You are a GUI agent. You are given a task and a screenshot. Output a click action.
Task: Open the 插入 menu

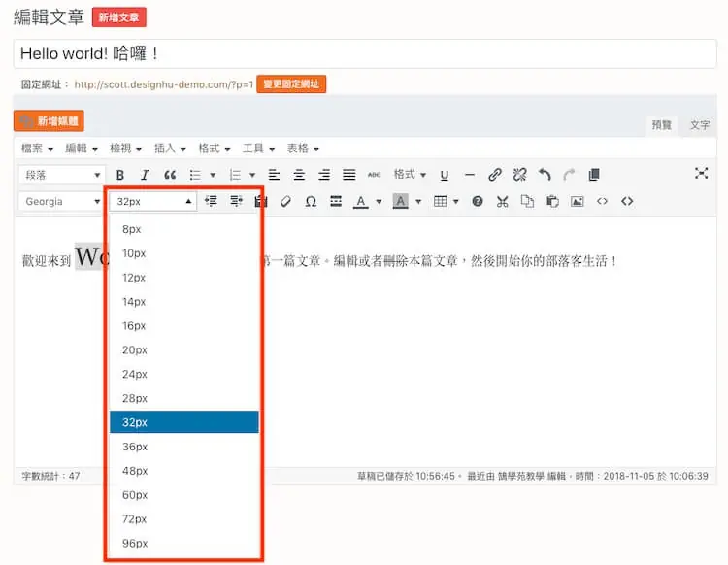[x=170, y=149]
